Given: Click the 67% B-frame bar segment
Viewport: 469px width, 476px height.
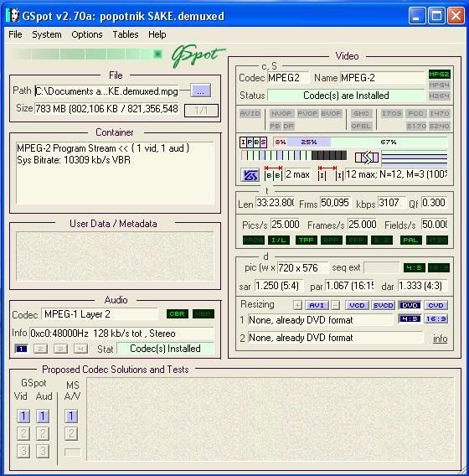Looking at the screenshot, I should 389,142.
